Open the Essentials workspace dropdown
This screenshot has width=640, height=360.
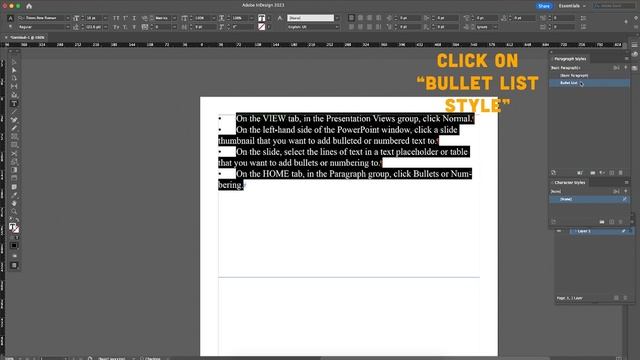tap(572, 6)
